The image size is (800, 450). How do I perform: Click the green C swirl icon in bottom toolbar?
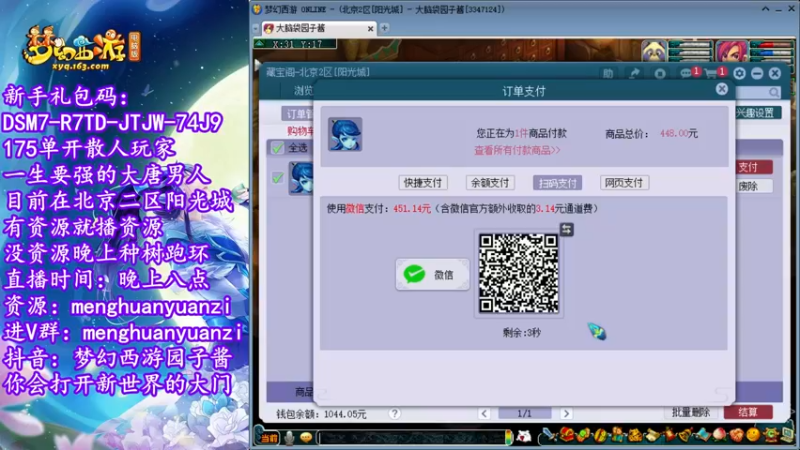pyautogui.click(x=770, y=435)
